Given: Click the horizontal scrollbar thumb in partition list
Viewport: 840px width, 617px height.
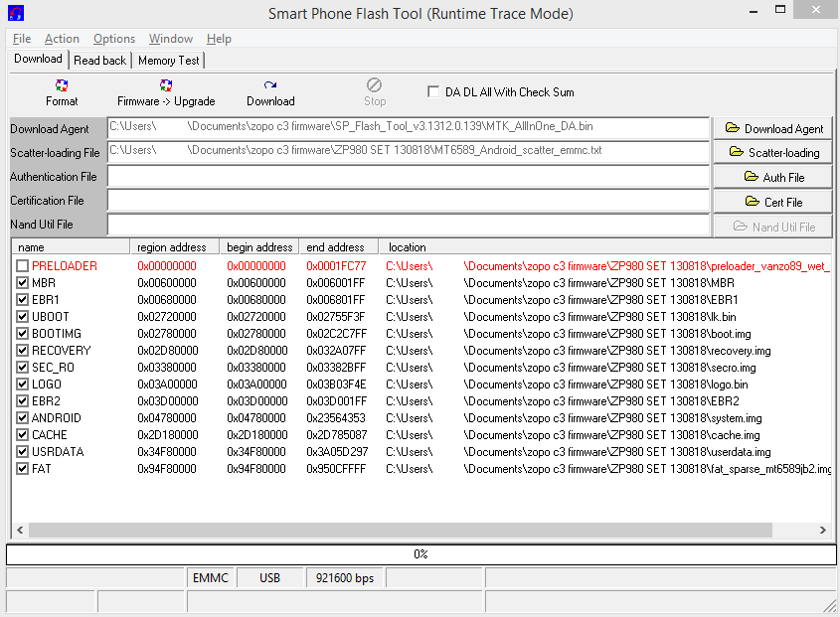Looking at the screenshot, I should (401, 530).
